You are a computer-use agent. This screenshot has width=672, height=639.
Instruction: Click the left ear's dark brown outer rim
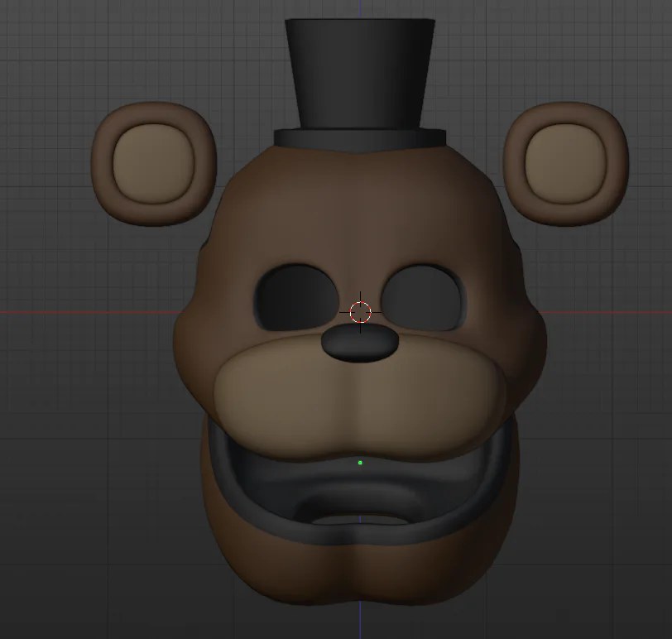(x=101, y=165)
